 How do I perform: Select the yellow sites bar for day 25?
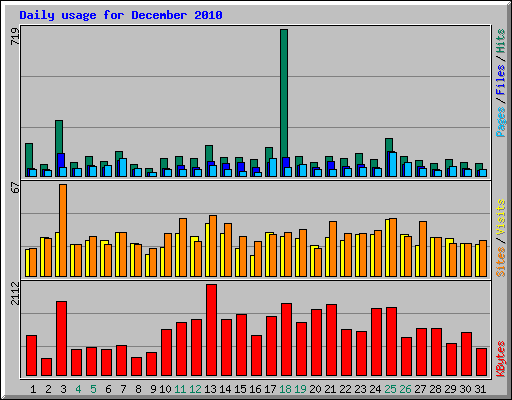point(387,248)
